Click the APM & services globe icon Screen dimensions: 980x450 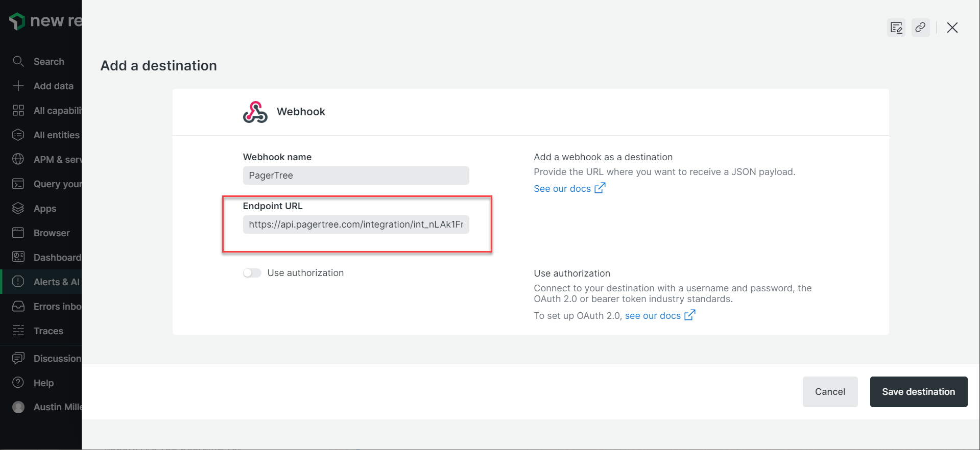click(x=18, y=159)
